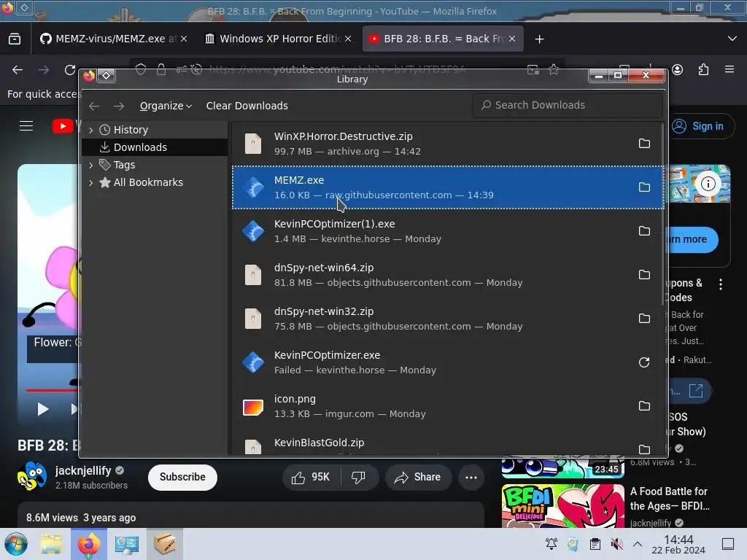Click the video red progress bar

click(53, 390)
